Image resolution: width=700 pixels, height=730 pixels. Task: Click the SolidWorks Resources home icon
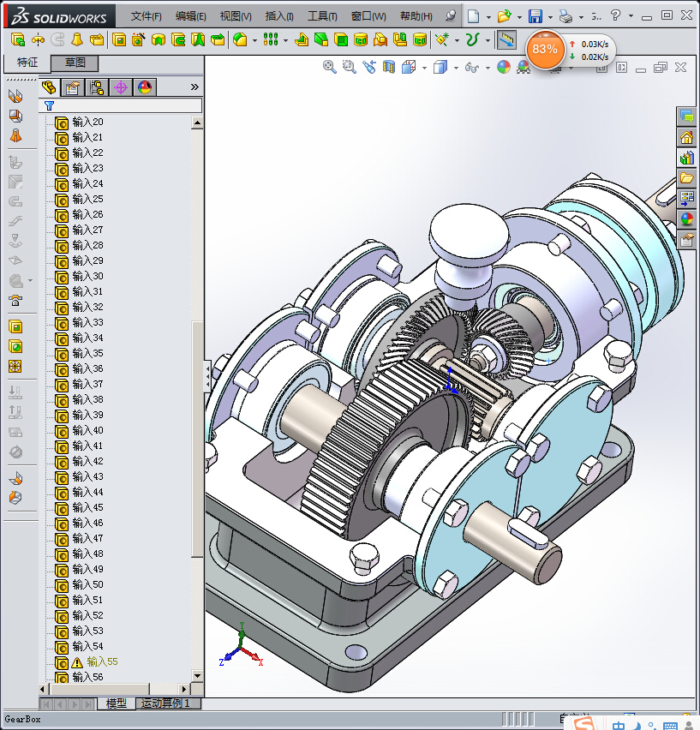point(686,137)
